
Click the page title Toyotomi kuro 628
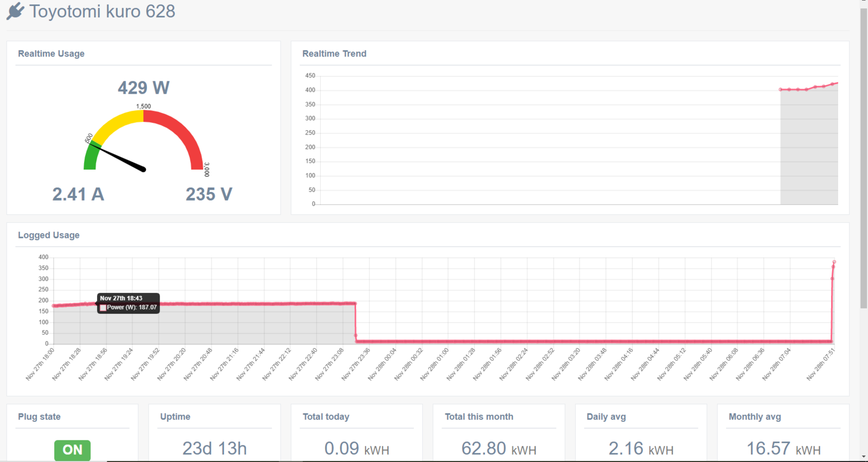click(x=103, y=11)
